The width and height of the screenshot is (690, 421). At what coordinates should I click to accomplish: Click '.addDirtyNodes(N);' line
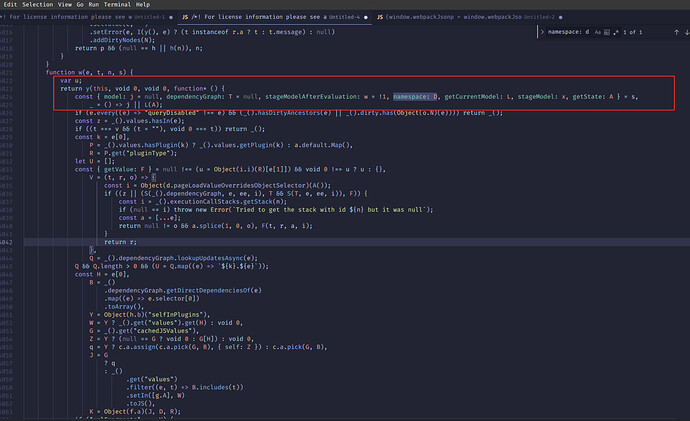pyautogui.click(x=122, y=40)
